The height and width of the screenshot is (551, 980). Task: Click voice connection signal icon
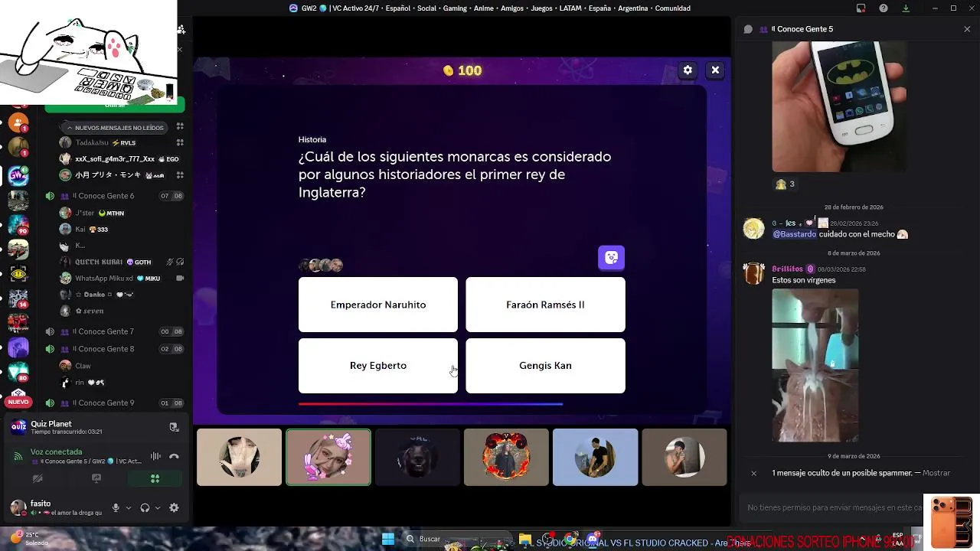click(x=18, y=456)
